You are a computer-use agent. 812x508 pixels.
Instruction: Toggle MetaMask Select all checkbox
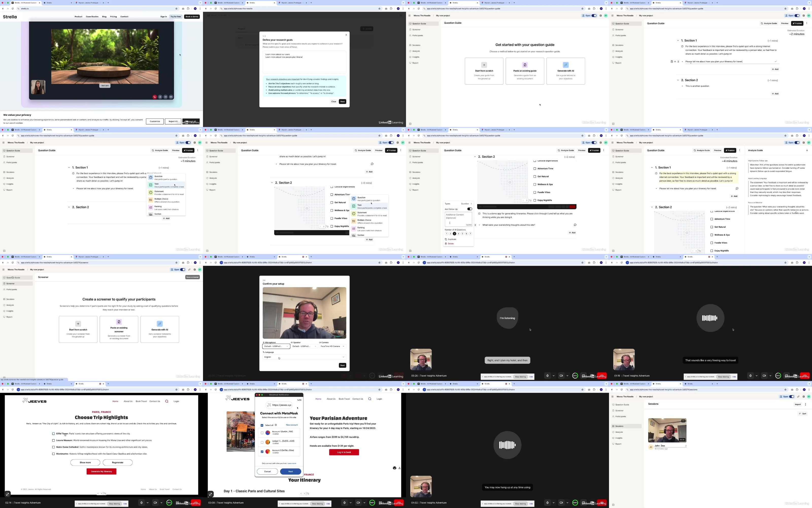coord(262,425)
